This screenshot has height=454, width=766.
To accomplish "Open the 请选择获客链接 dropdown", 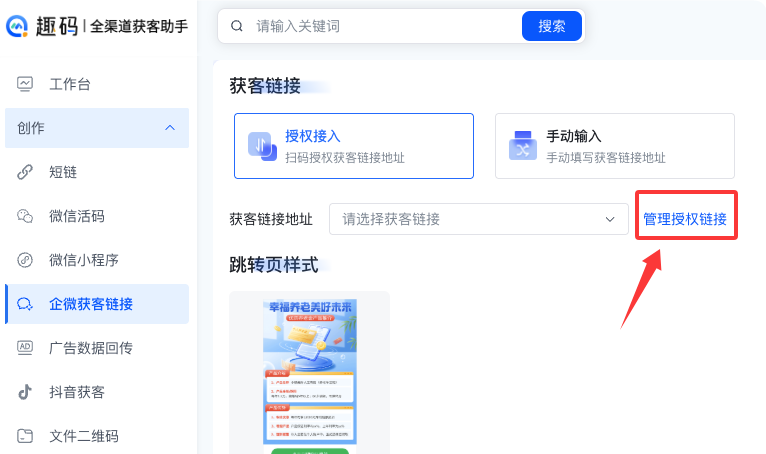I will (x=479, y=219).
